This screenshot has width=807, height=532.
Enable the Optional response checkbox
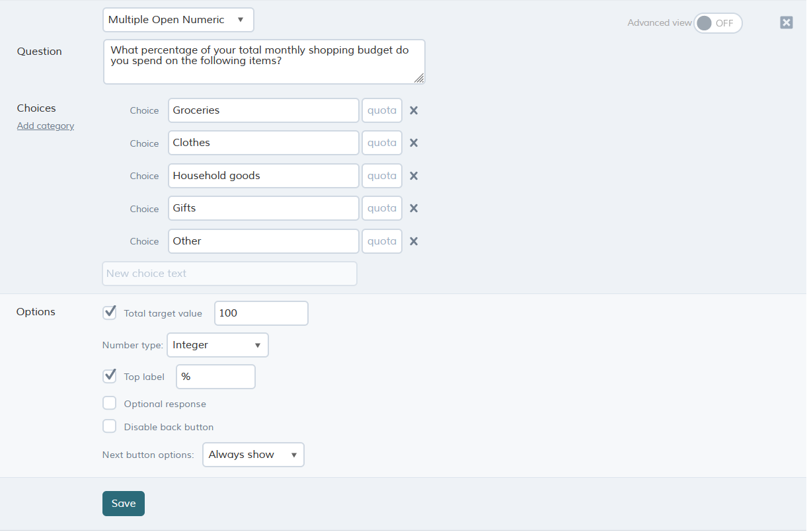pos(110,403)
